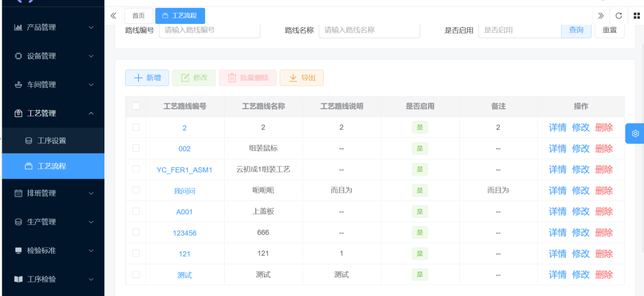Open 工序设置 in the sidebar
The image size is (644, 296).
(52, 141)
